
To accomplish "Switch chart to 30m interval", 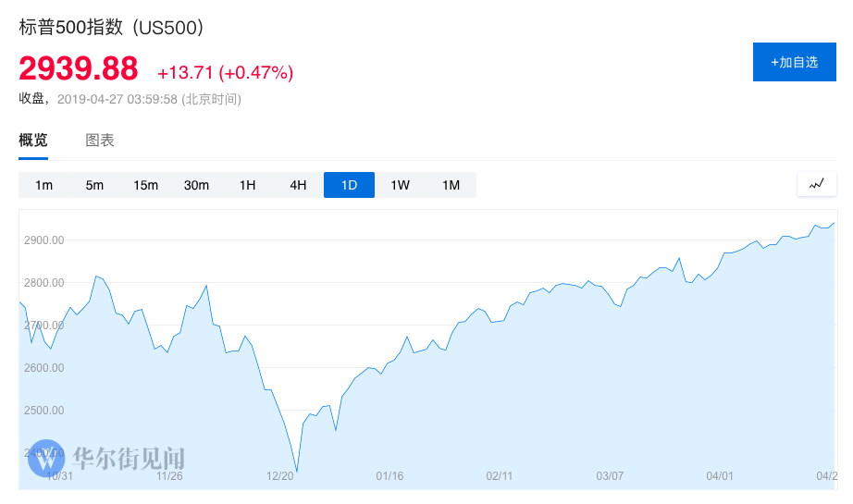I will (196, 185).
